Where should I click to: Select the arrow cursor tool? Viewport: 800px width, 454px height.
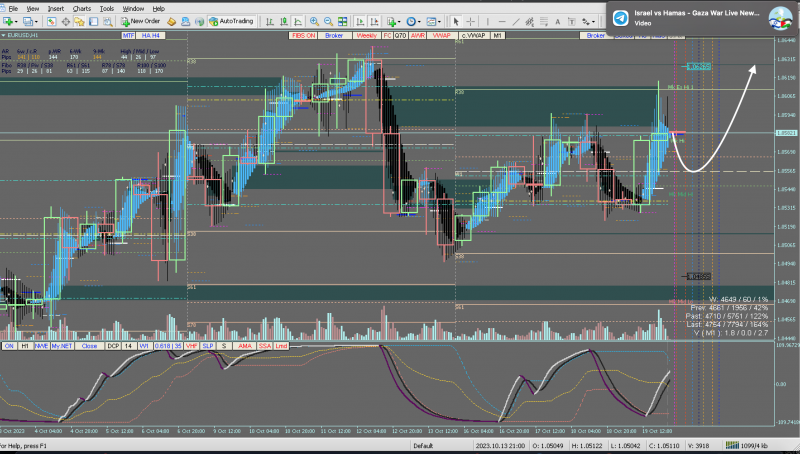click(456, 20)
